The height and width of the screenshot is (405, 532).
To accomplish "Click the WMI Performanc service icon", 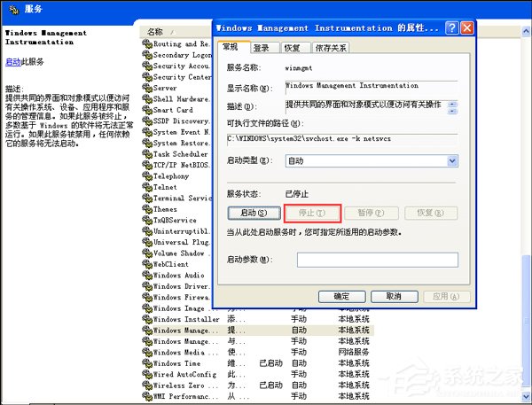I will point(147,396).
